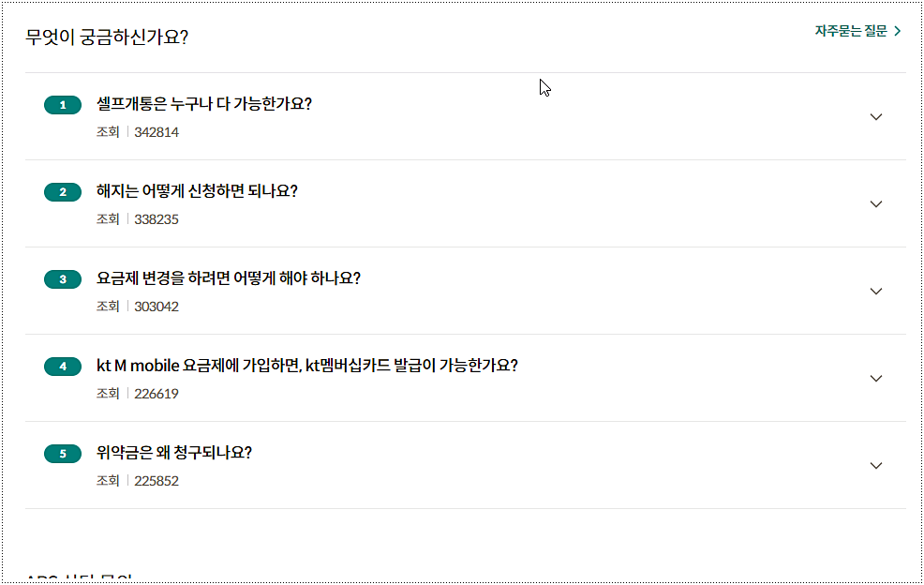Open the 자주묻는 질문 link
This screenshot has width=924, height=585.
click(x=850, y=31)
